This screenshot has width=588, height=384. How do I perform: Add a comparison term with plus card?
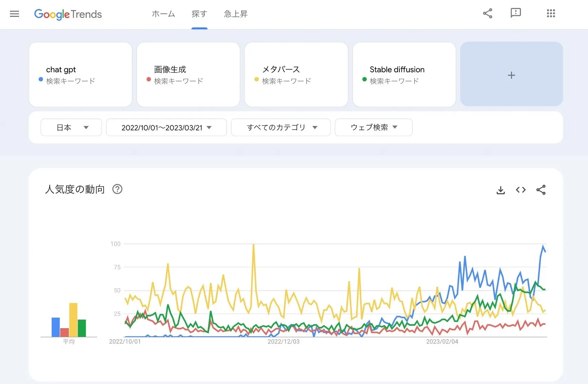point(512,74)
